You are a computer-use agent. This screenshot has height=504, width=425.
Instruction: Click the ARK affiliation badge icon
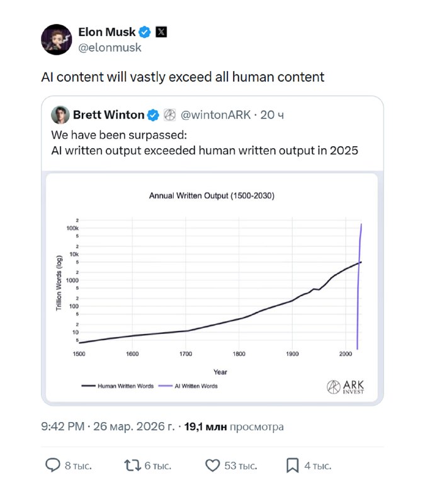coord(169,115)
